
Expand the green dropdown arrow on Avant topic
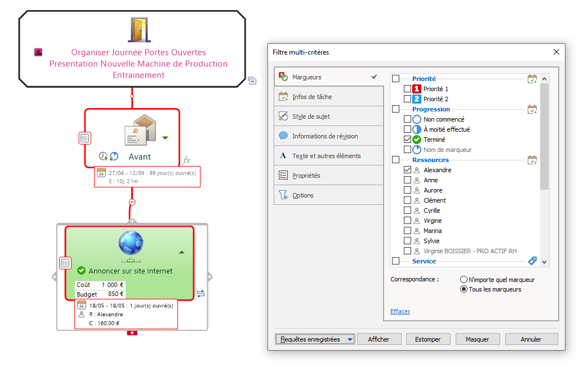click(x=165, y=137)
